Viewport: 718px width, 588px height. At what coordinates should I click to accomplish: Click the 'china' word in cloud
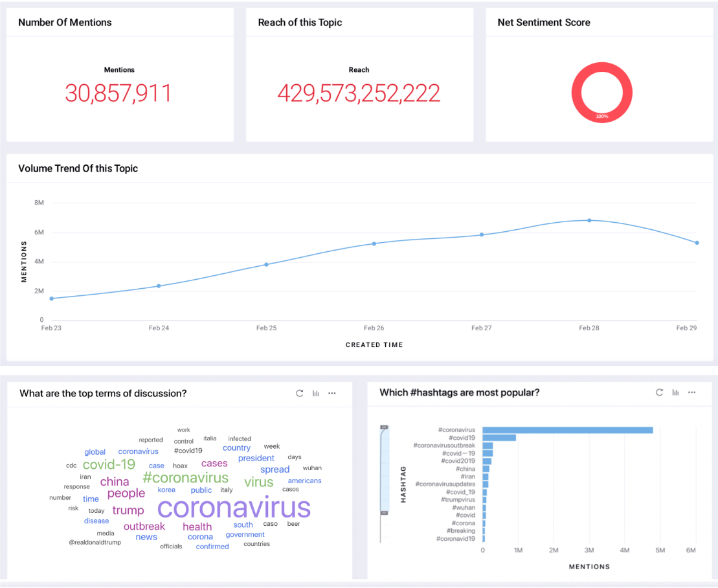115,481
